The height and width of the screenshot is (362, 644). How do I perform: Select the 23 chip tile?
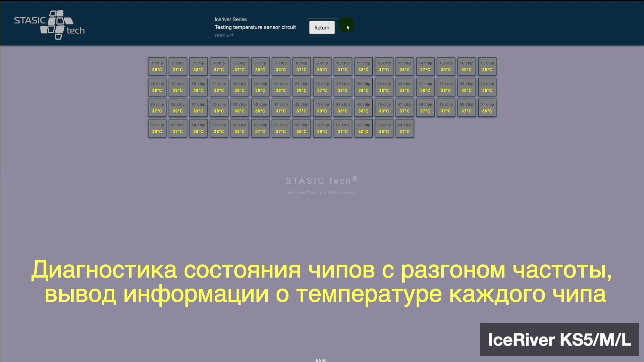click(260, 87)
